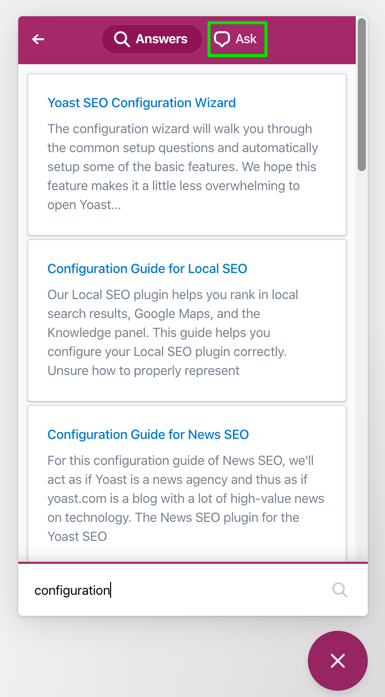Click the scrollbar track below the thumb
This screenshot has width=385, height=697.
(362, 365)
